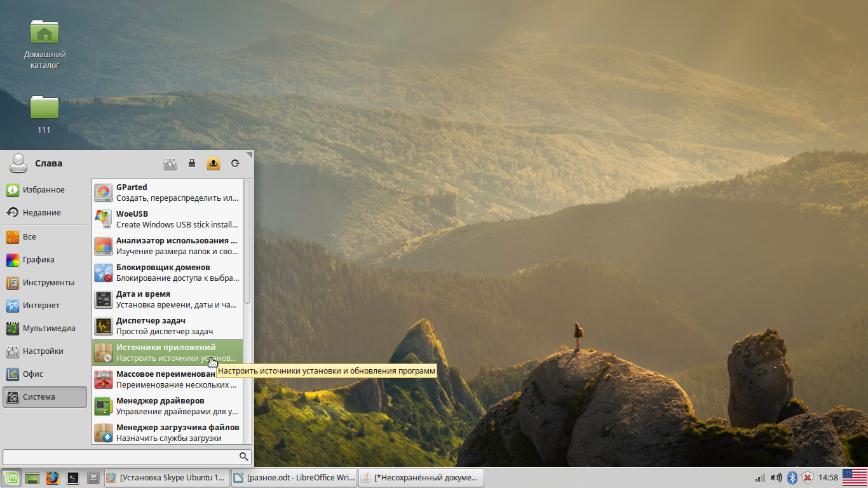Open Источники приложений menu entry
The image size is (868, 488).
(167, 352)
